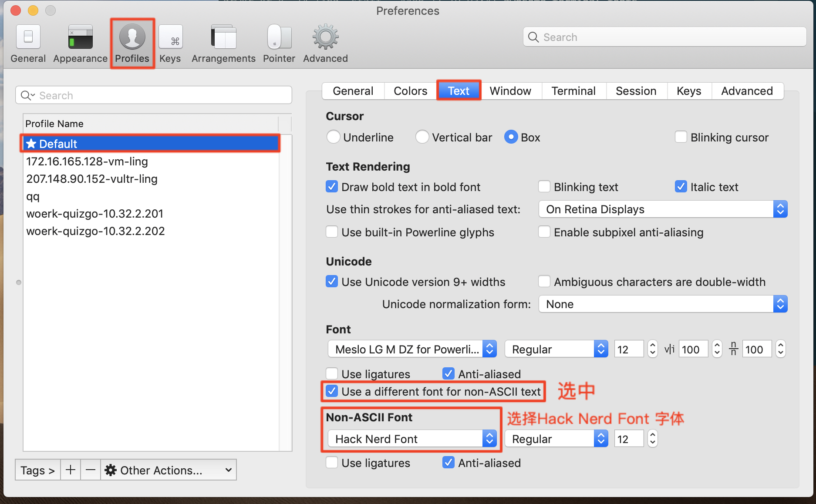Image resolution: width=816 pixels, height=504 pixels.
Task: Open the General preferences pane icon
Action: pos(28,37)
